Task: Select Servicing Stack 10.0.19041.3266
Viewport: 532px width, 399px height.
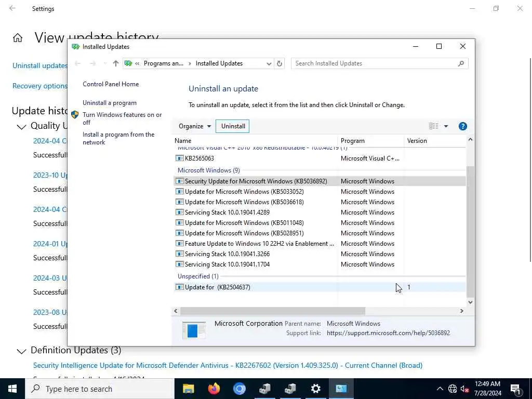Action: point(320,254)
